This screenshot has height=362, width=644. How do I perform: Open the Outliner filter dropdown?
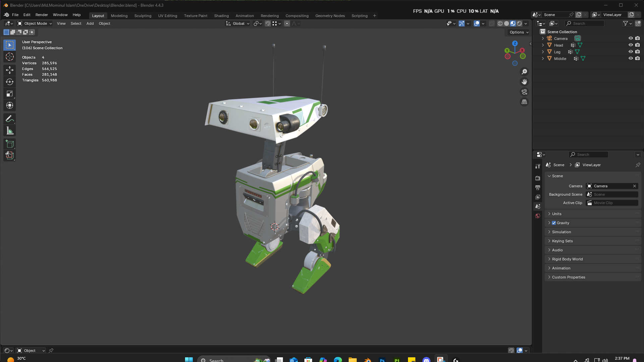[x=627, y=23]
